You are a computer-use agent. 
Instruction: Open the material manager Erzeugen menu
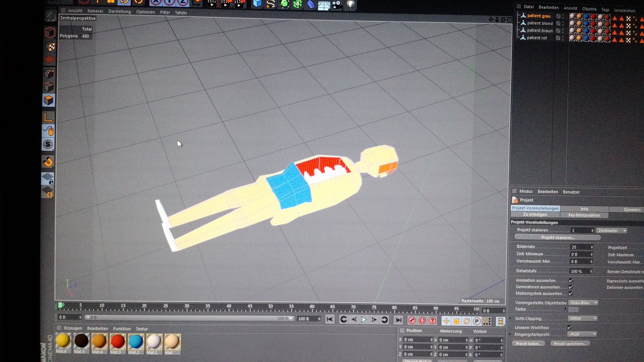pos(73,328)
